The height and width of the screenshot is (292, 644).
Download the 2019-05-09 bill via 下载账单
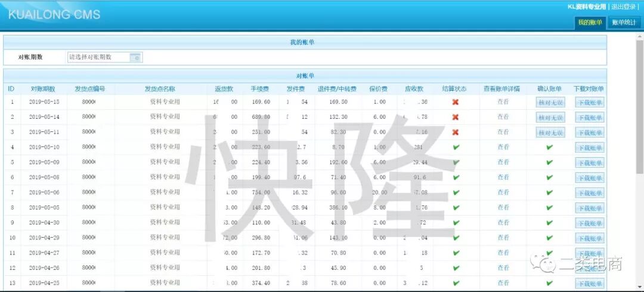click(x=589, y=163)
